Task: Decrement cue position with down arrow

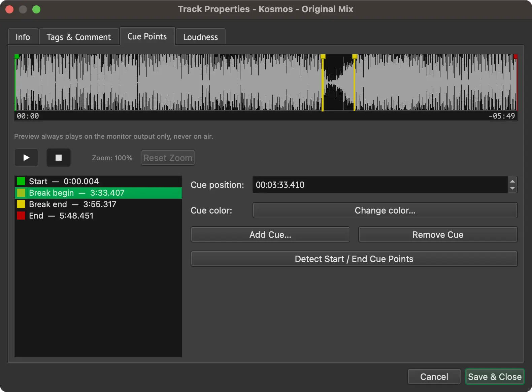Action: click(512, 188)
